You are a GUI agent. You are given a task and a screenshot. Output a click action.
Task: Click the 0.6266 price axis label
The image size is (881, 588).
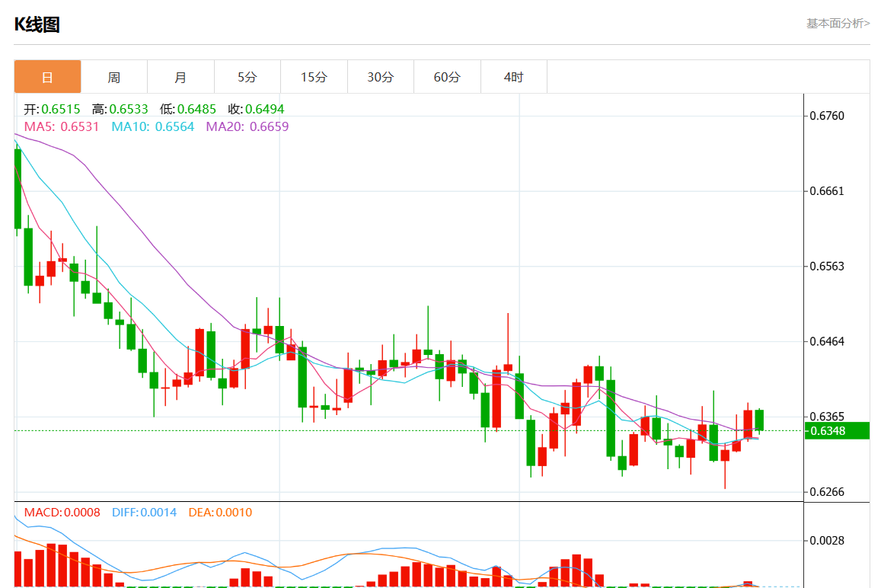[826, 492]
